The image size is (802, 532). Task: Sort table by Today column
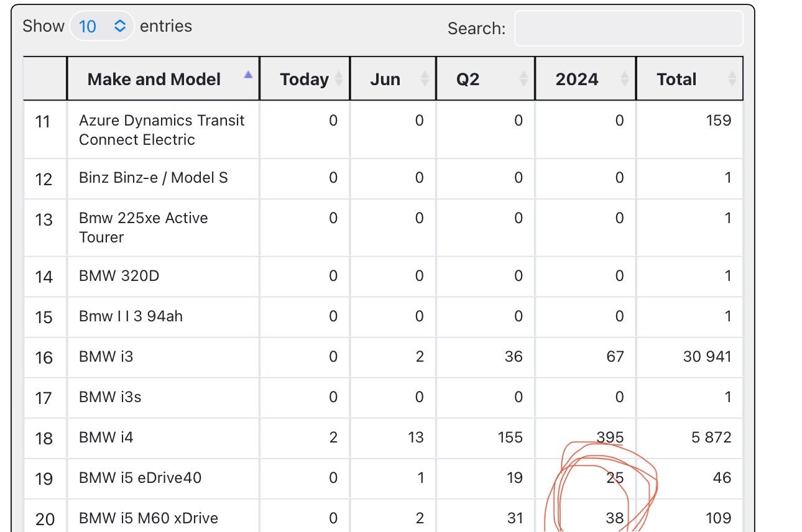click(305, 79)
